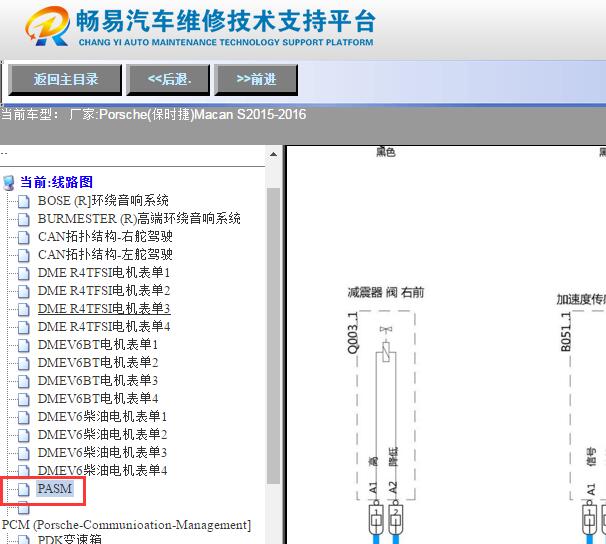Image resolution: width=606 pixels, height=544 pixels.
Task: Open BOSE (R)环绕音响系统 diagram
Action: pyautogui.click(x=103, y=201)
